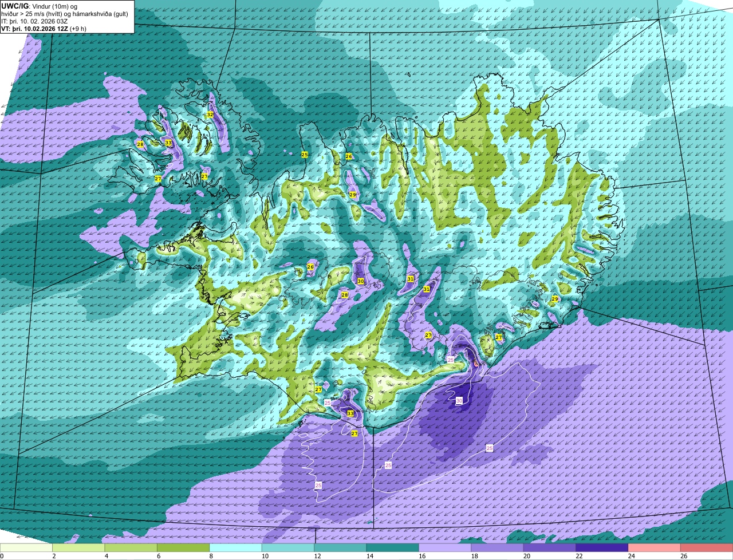Click the yellow "32" max gust label
This screenshot has height=560, width=733.
[210, 115]
